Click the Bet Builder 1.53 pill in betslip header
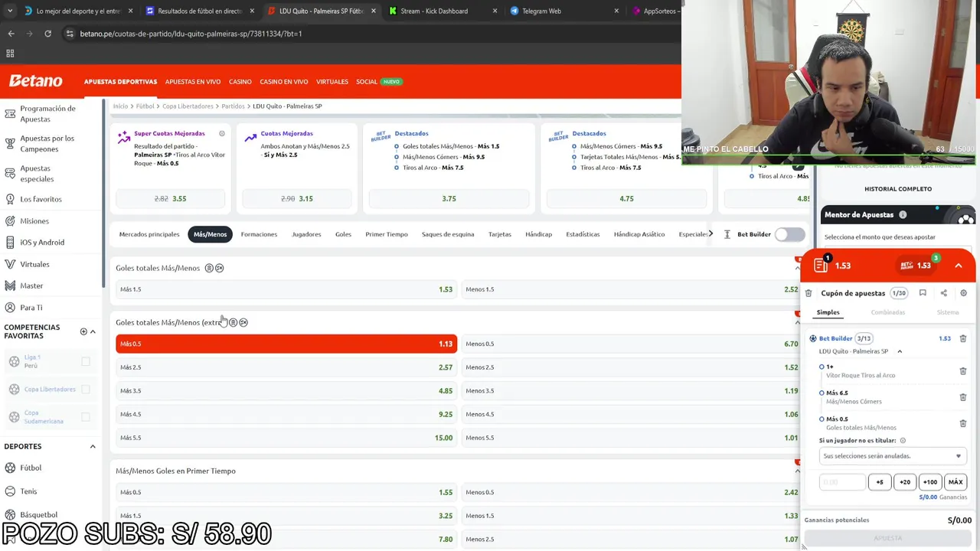 (x=916, y=266)
